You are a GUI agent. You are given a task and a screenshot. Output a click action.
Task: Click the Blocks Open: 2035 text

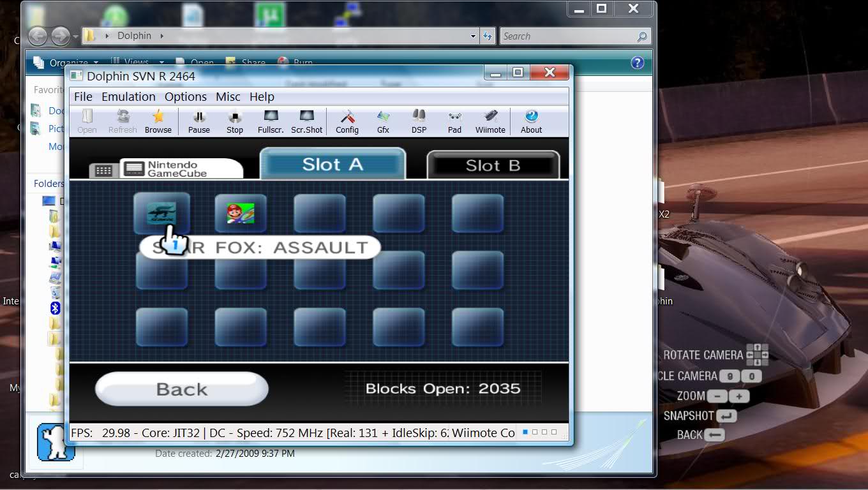tap(443, 389)
